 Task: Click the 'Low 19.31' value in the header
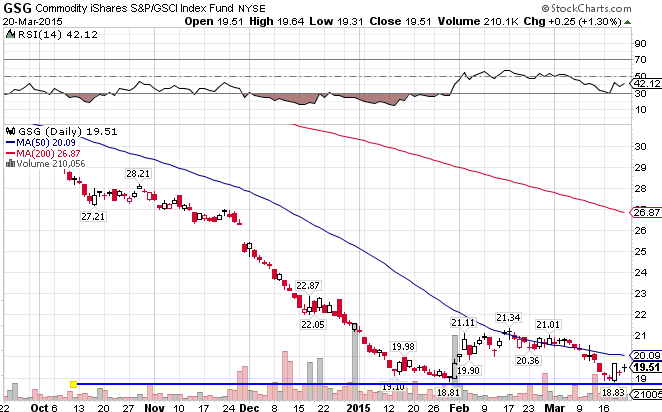(x=336, y=22)
